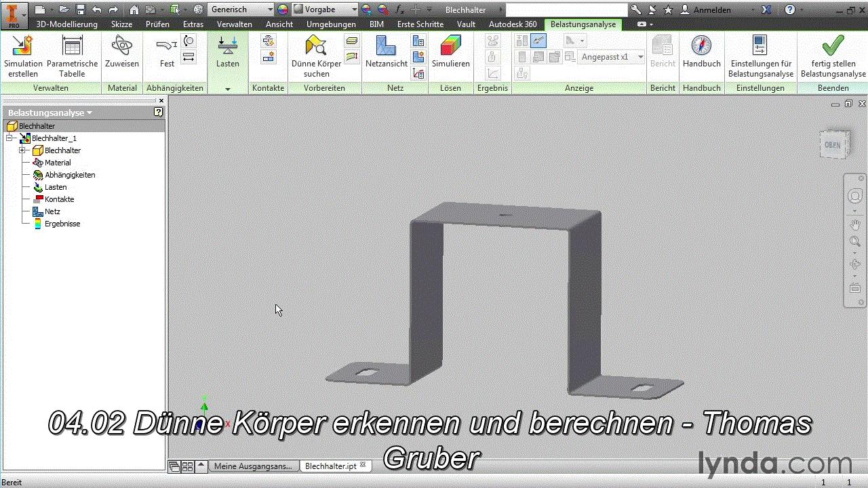Click the ViewCube OBEN face
The width and height of the screenshot is (868, 488).
click(832, 145)
